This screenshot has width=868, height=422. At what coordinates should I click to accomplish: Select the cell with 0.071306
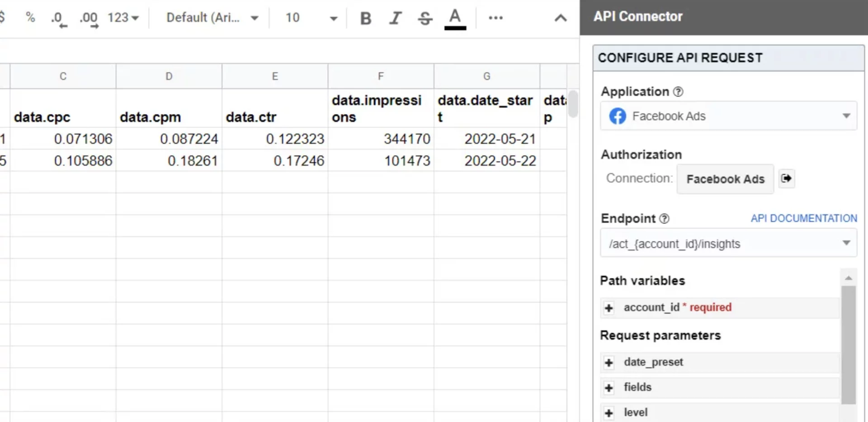point(63,139)
